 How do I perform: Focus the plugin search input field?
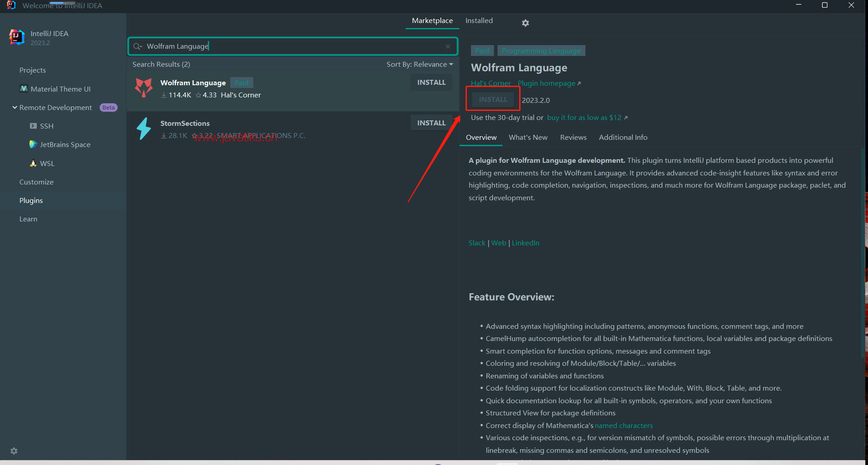[293, 46]
